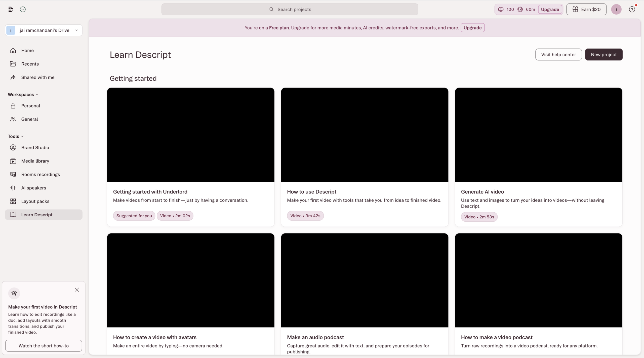Click Upgrade in the Free plan banner
Image resolution: width=644 pixels, height=358 pixels.
pos(472,28)
